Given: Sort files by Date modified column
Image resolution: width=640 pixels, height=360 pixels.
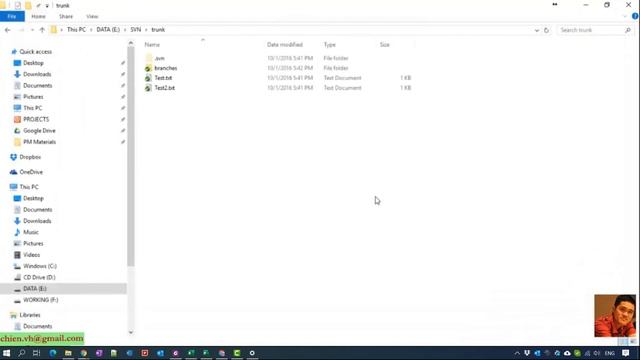Looking at the screenshot, I should click(x=285, y=44).
